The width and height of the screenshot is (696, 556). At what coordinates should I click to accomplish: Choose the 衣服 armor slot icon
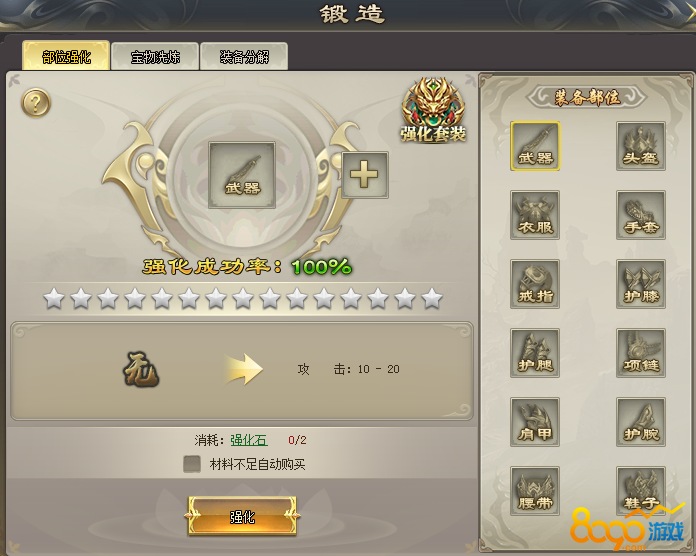pos(535,215)
